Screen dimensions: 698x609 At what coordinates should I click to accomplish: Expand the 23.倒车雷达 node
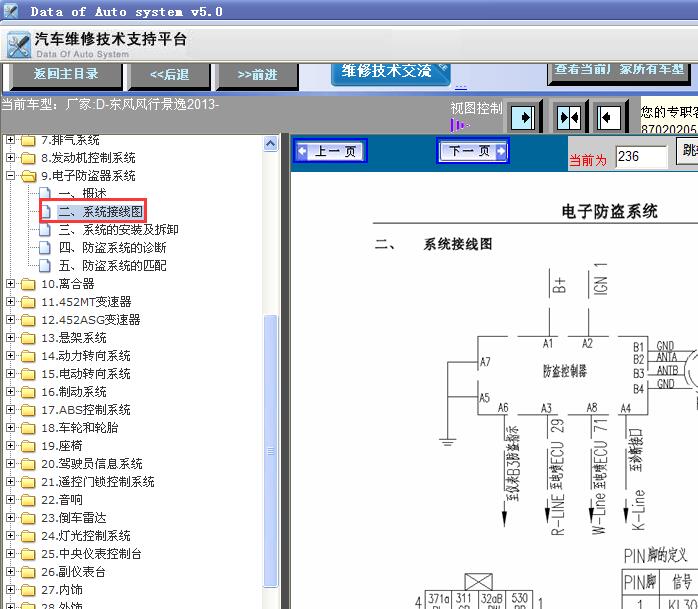coord(10,517)
